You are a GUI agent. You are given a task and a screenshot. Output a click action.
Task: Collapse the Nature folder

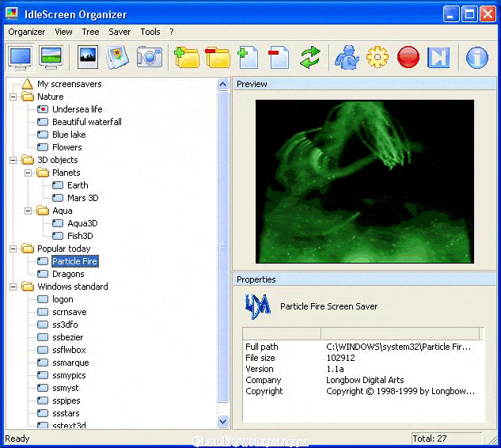point(13,97)
